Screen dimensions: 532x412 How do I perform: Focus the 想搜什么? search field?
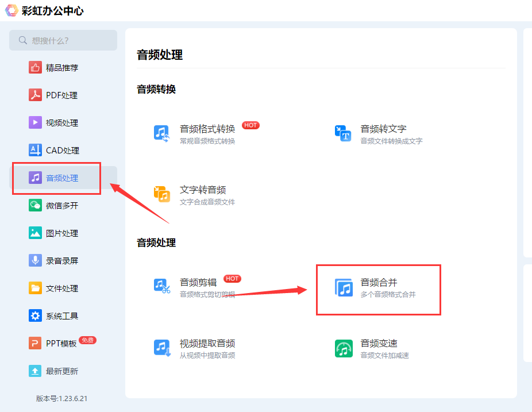click(x=63, y=40)
